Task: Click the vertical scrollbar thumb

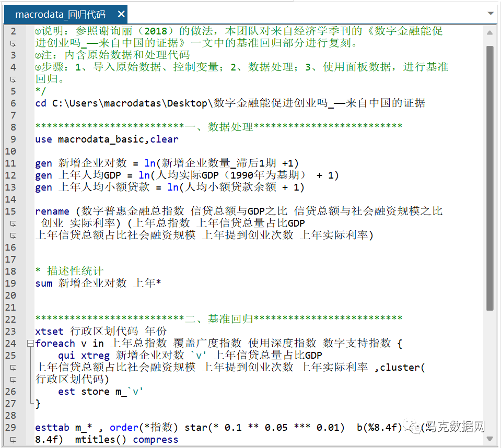Action: click(x=490, y=178)
